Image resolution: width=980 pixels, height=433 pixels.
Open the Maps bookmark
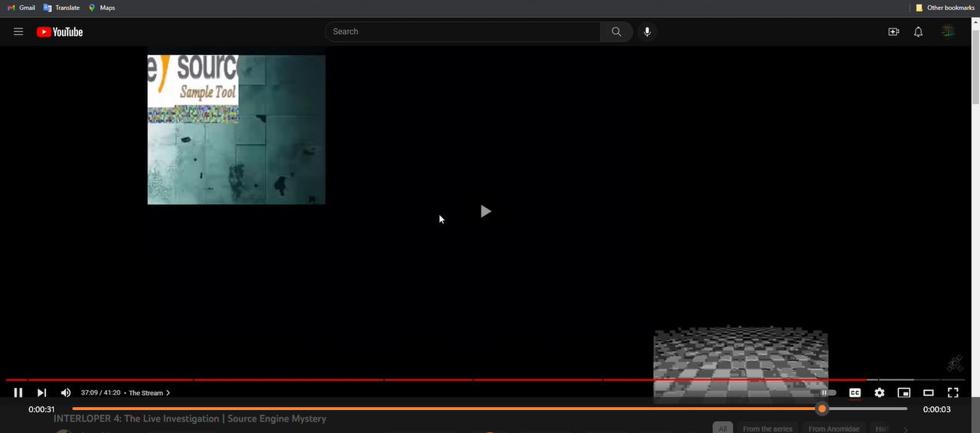[102, 8]
